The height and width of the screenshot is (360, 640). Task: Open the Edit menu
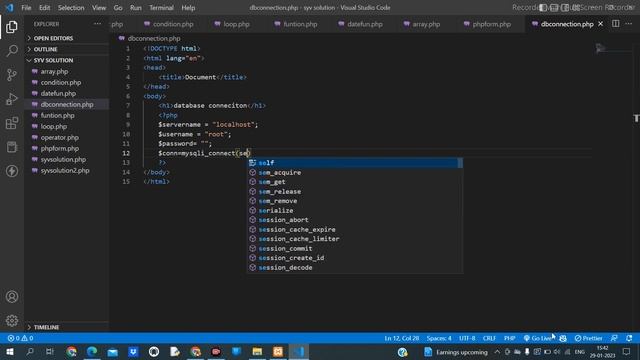click(x=44, y=8)
